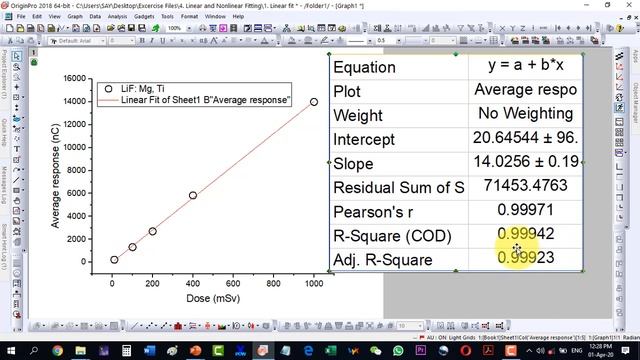Set column as Y icon

click(x=512, y=28)
